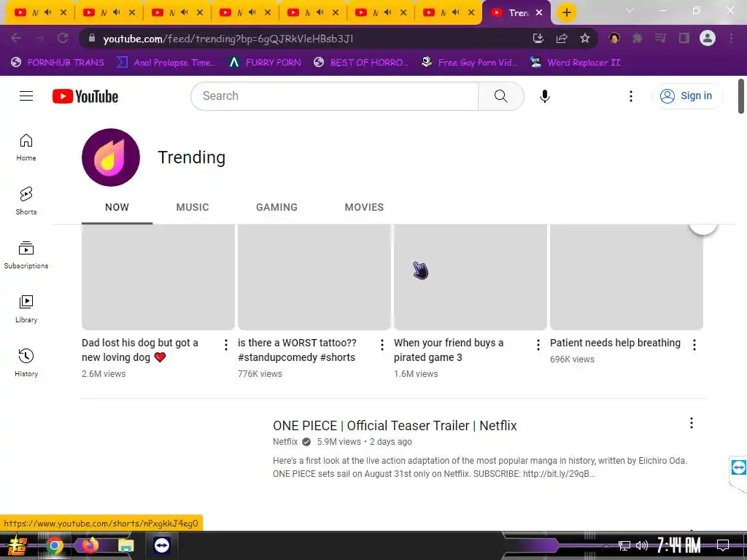
Task: Select the NOW trending tab
Action: click(117, 207)
